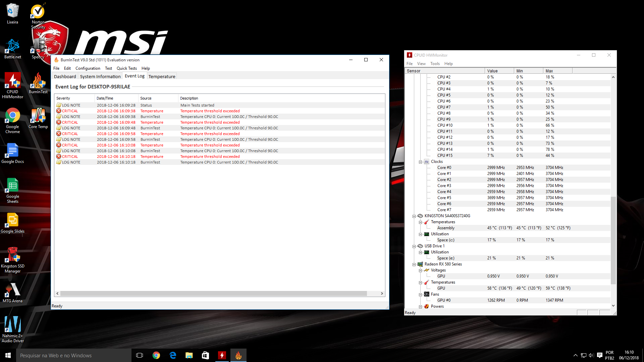
Task: Open the Speccy desktop shortcut
Action: pos(38,49)
